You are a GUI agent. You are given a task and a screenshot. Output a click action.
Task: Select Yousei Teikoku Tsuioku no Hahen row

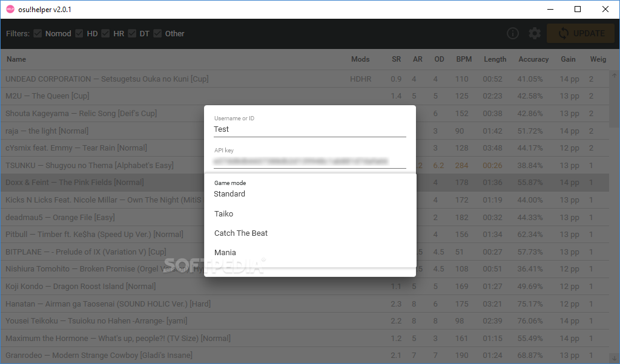point(305,321)
